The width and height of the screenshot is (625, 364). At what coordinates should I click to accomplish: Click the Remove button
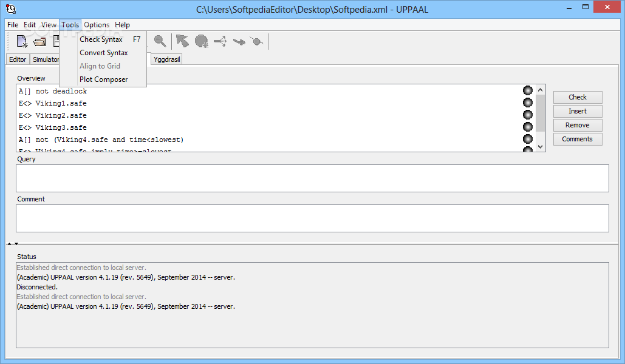[x=578, y=125]
